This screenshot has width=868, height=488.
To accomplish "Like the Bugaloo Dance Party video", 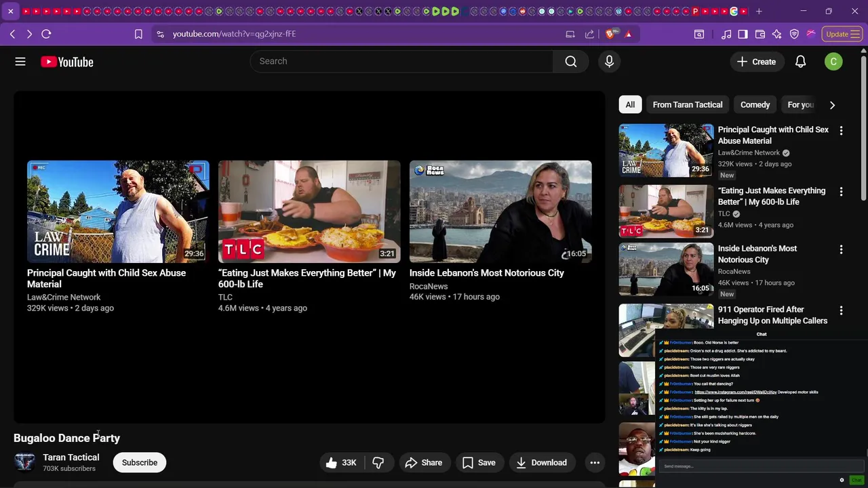I will click(342, 463).
